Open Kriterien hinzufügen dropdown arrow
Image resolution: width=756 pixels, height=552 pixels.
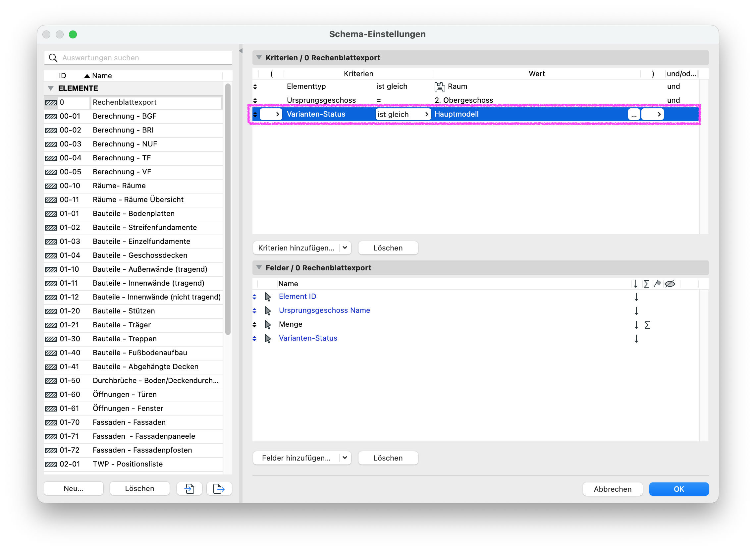(345, 248)
